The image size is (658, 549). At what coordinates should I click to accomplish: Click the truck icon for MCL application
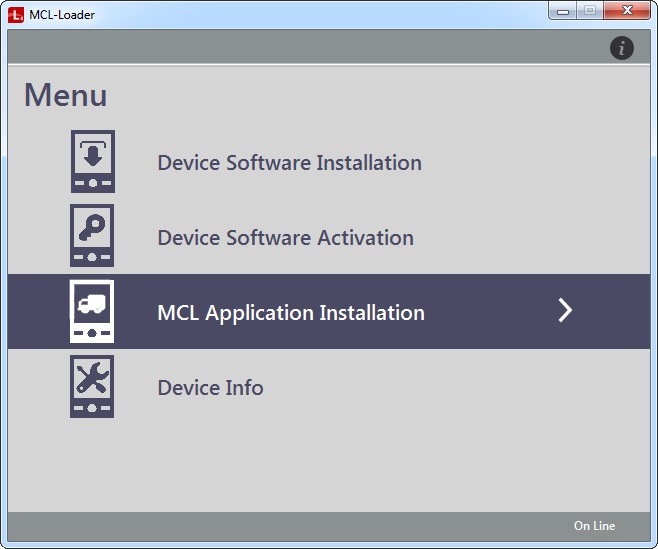pyautogui.click(x=92, y=311)
